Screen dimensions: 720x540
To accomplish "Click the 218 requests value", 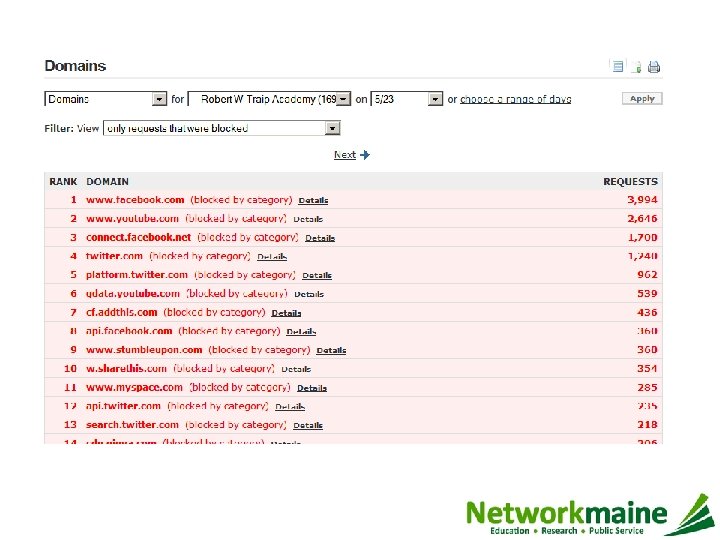I will (x=647, y=425).
